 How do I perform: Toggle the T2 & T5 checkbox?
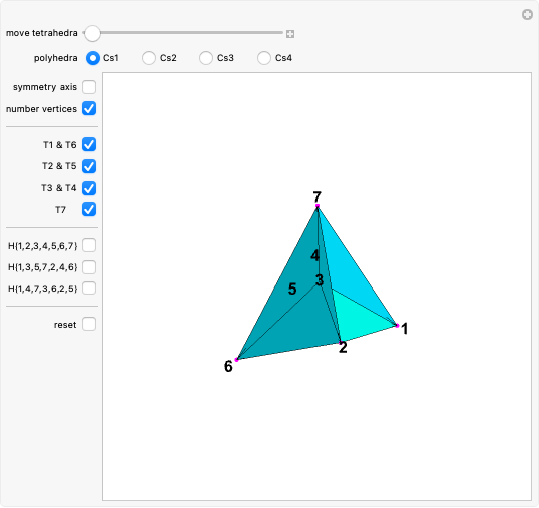pyautogui.click(x=89, y=166)
